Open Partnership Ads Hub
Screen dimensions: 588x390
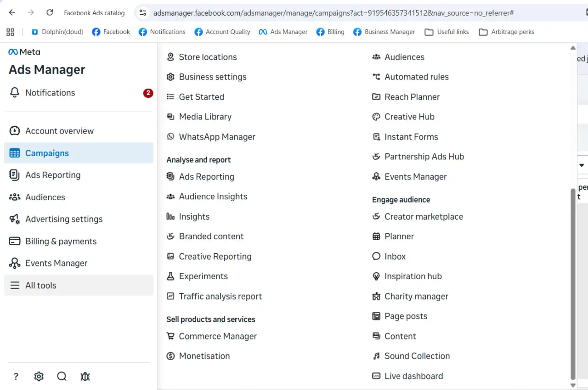(424, 157)
